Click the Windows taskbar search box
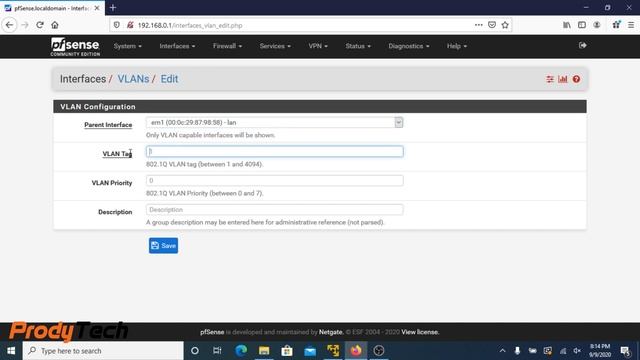This screenshot has height=360, width=640. (x=103, y=351)
